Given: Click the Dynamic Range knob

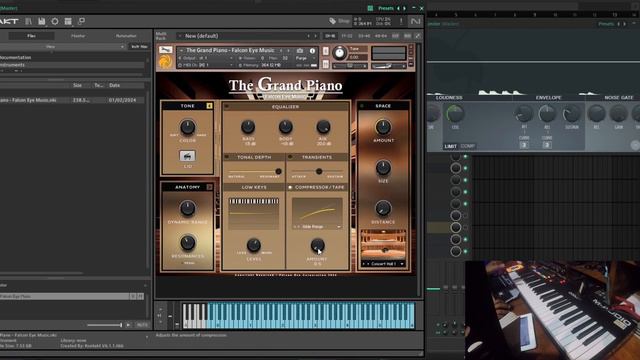Looking at the screenshot, I should pyautogui.click(x=187, y=208).
